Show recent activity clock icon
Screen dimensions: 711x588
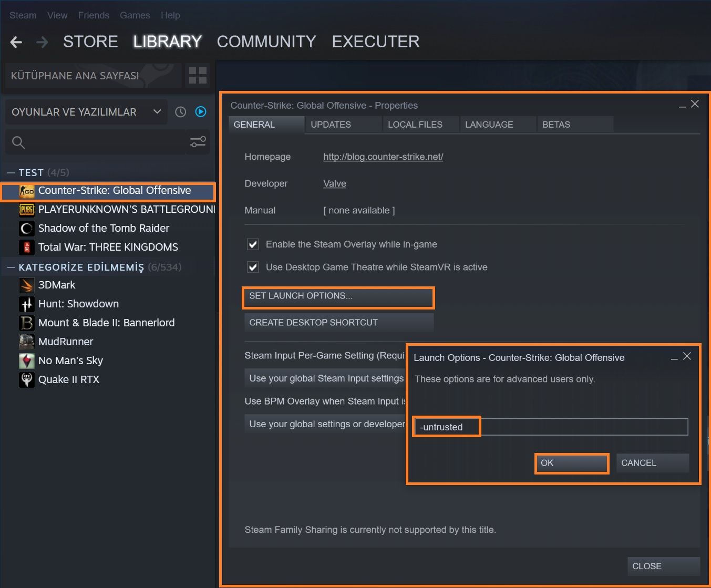tap(181, 112)
